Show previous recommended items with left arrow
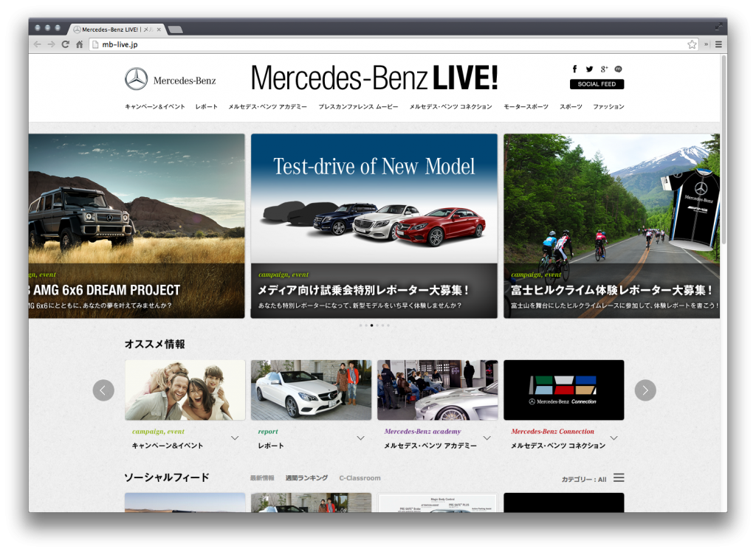 [x=103, y=390]
